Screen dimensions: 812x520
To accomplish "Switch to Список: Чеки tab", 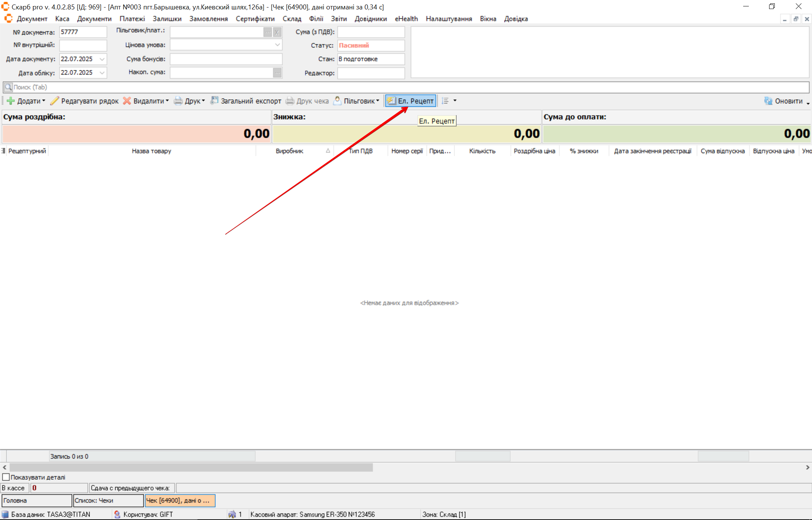I will click(108, 500).
